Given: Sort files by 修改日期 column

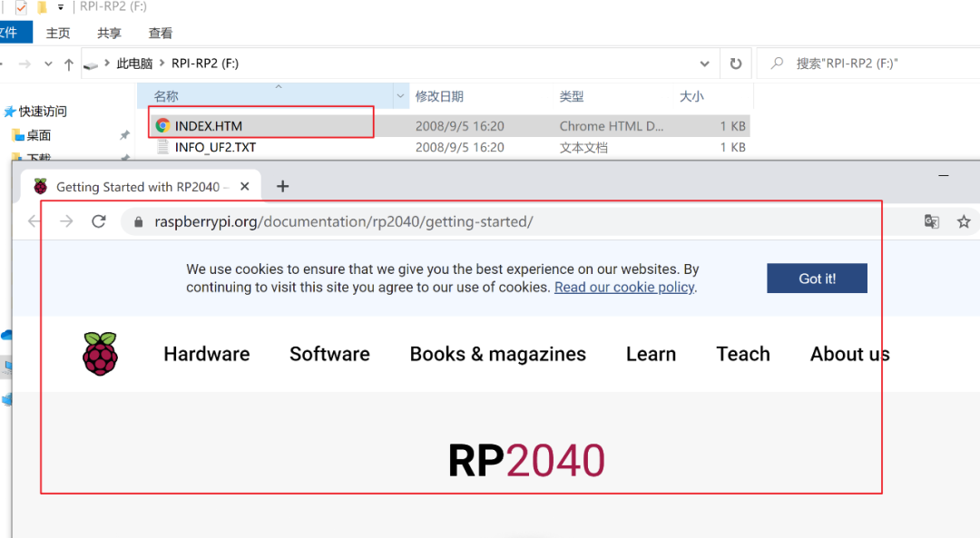Looking at the screenshot, I should point(439,96).
